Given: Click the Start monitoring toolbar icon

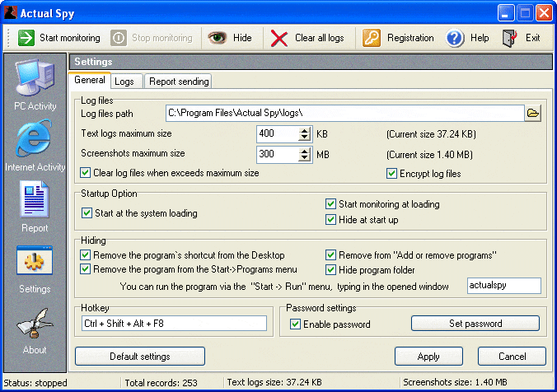Looking at the screenshot, I should 26,38.
